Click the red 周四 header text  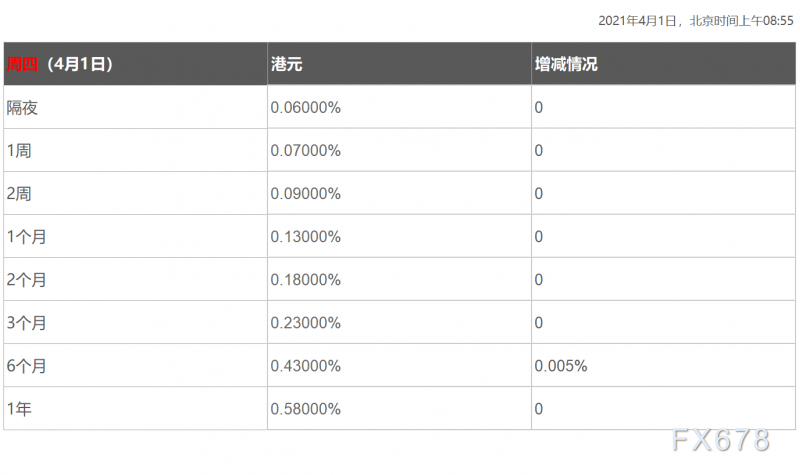pyautogui.click(x=22, y=64)
